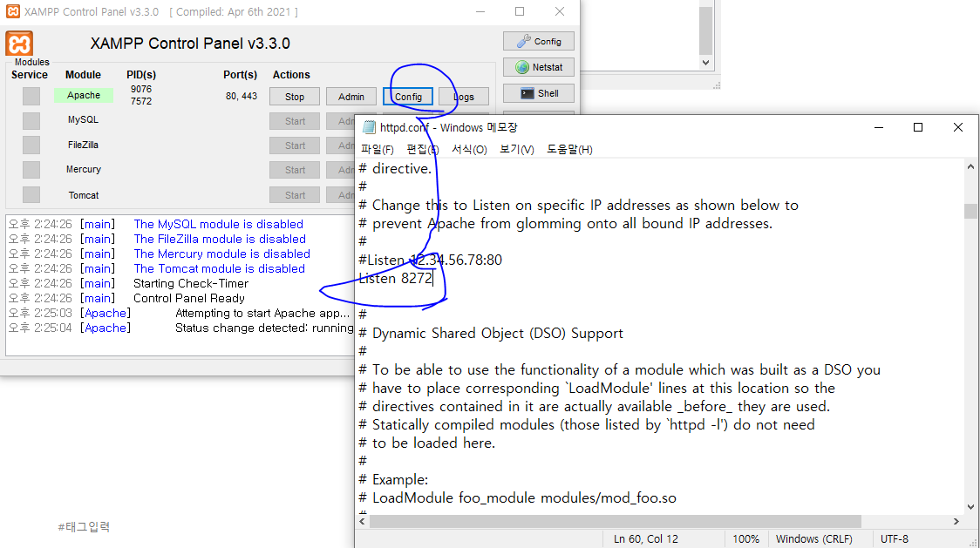The image size is (980, 548).
Task: Click the Notepad horizontal scrollbar thumb
Action: (x=616, y=521)
